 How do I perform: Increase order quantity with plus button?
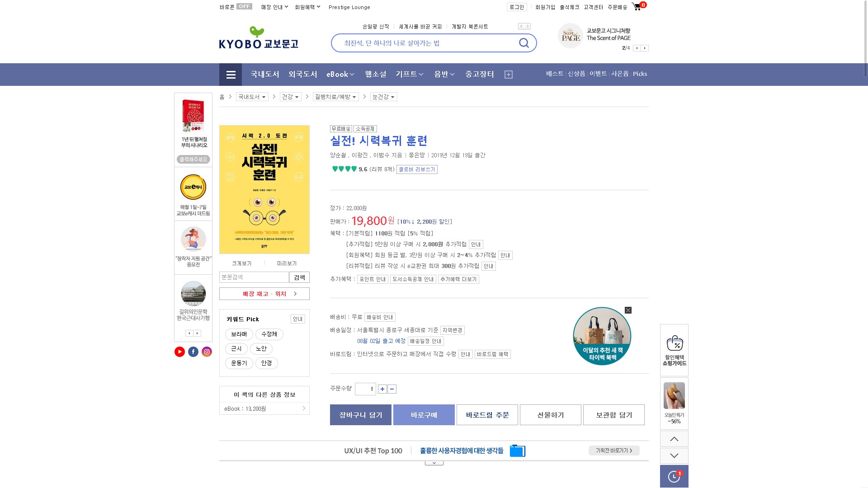(x=382, y=389)
